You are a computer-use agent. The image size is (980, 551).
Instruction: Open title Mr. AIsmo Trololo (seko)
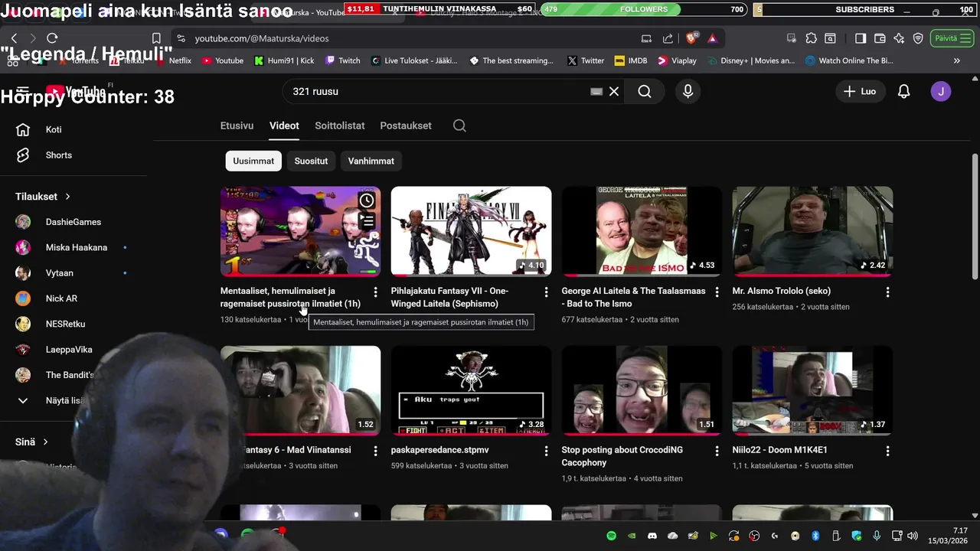[782, 291]
